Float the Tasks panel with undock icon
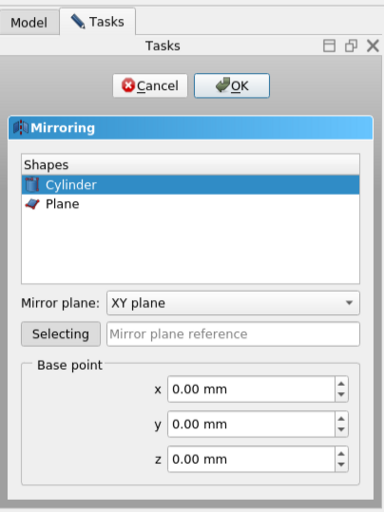This screenshot has width=384, height=512. pyautogui.click(x=351, y=46)
